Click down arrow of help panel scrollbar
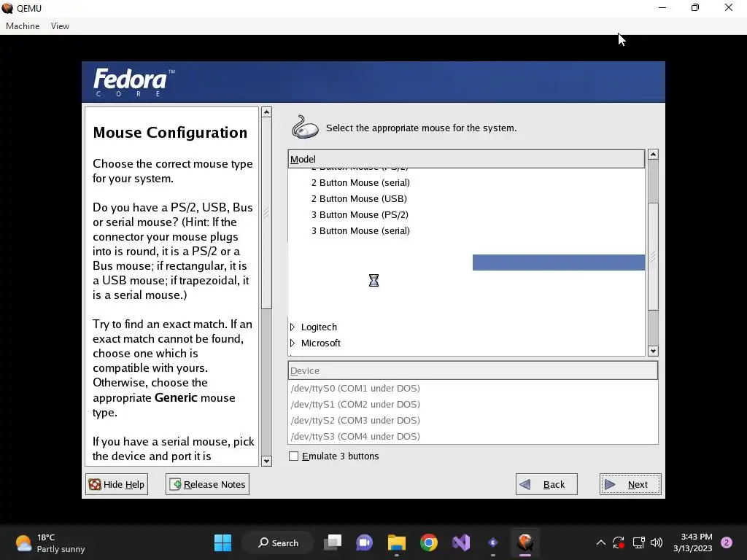The height and width of the screenshot is (560, 747). point(267,461)
